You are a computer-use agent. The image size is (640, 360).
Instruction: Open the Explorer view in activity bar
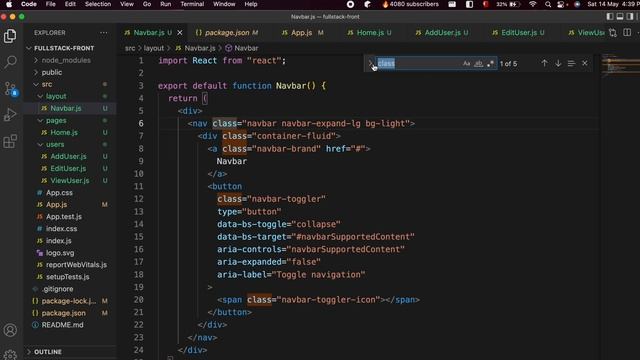pos(10,36)
